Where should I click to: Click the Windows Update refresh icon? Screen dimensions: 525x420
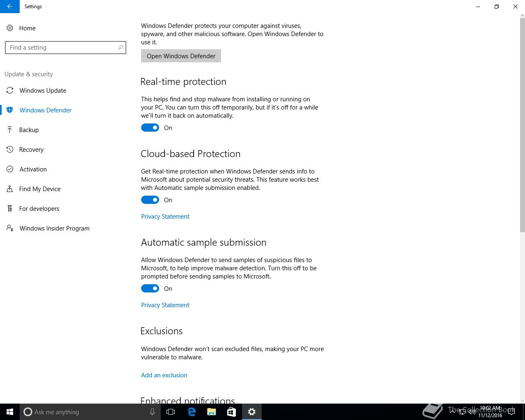[10, 90]
